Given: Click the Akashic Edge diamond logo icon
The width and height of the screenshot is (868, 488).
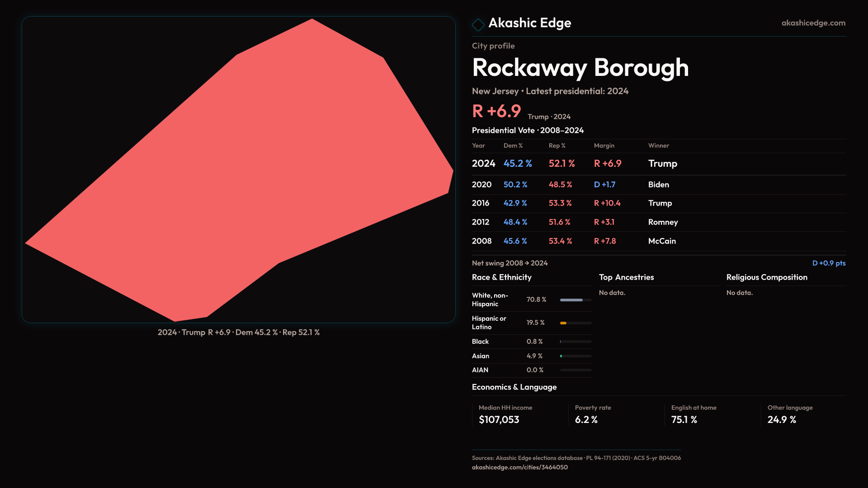Looking at the screenshot, I should (x=478, y=24).
